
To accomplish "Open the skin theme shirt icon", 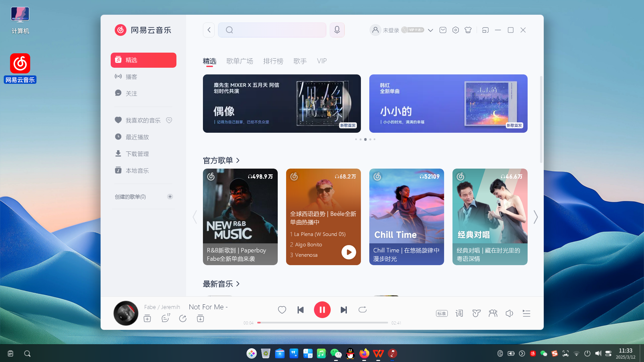I will (x=468, y=30).
